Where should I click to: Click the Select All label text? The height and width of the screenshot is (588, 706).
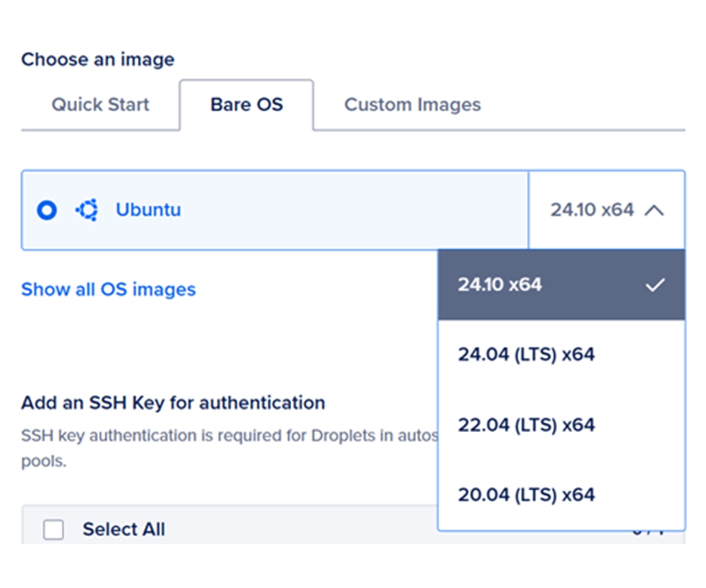point(124,530)
